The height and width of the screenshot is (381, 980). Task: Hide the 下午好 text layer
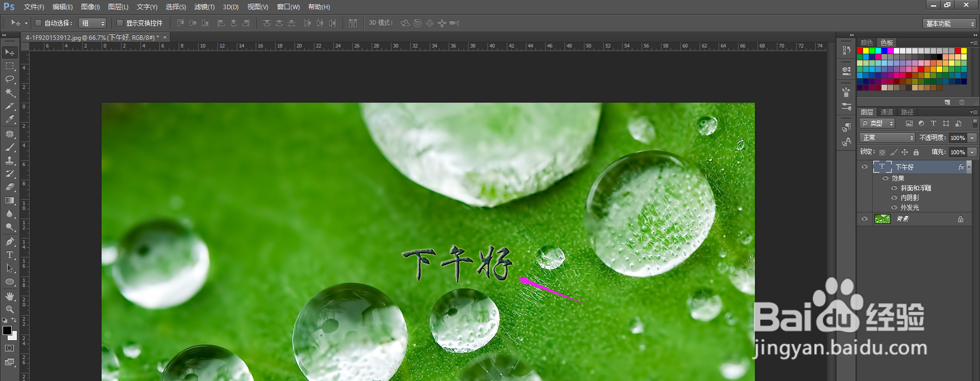tap(865, 166)
